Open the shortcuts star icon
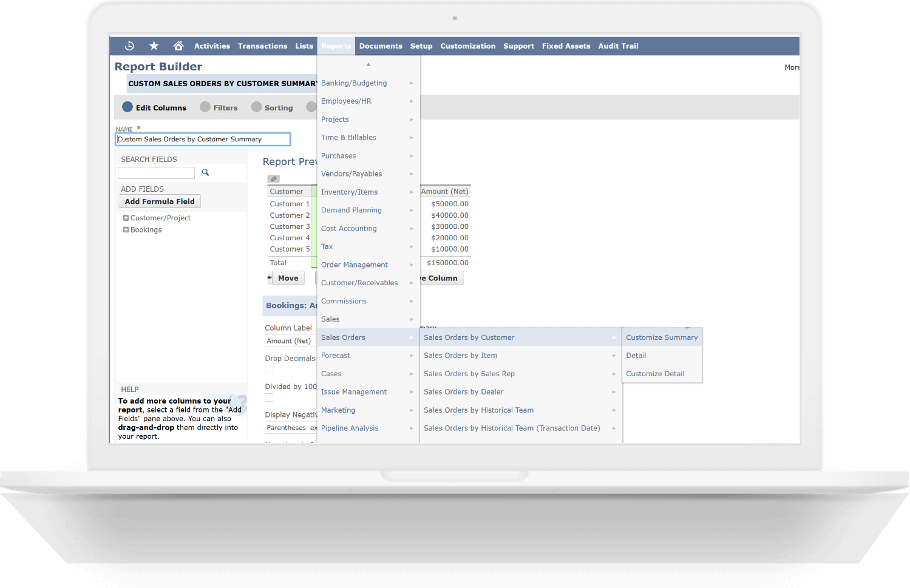 point(154,46)
